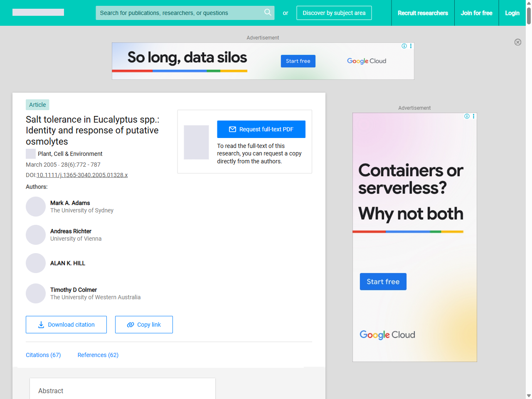Open Discover by subject area
Image resolution: width=532 pixels, height=399 pixels.
pyautogui.click(x=334, y=13)
